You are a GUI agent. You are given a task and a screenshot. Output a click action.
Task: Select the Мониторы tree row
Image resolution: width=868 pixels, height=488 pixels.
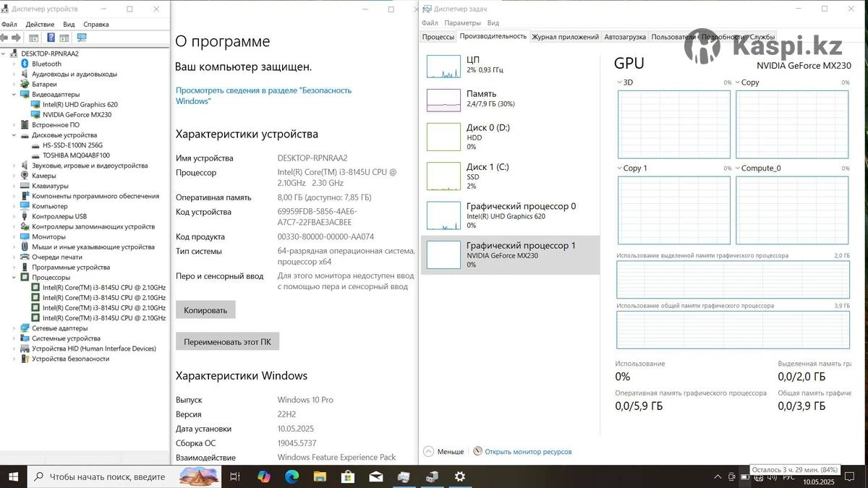tap(48, 236)
